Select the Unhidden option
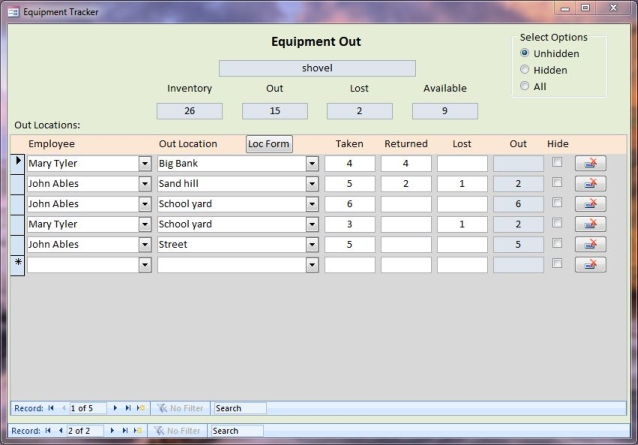 524,53
